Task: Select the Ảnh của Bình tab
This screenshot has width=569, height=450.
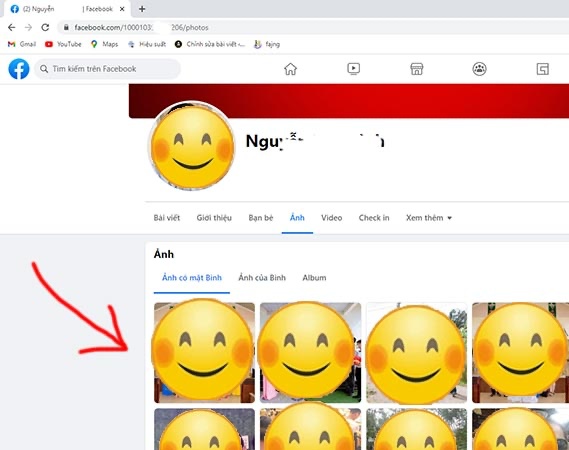Action: coord(262,278)
